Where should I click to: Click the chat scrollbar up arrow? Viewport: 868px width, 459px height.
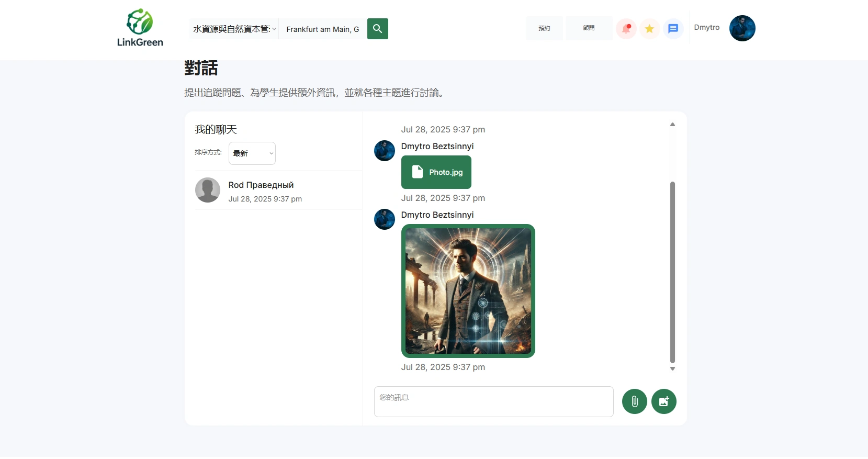[672, 125]
